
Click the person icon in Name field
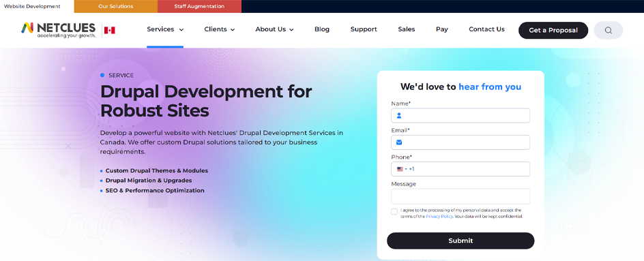(399, 116)
